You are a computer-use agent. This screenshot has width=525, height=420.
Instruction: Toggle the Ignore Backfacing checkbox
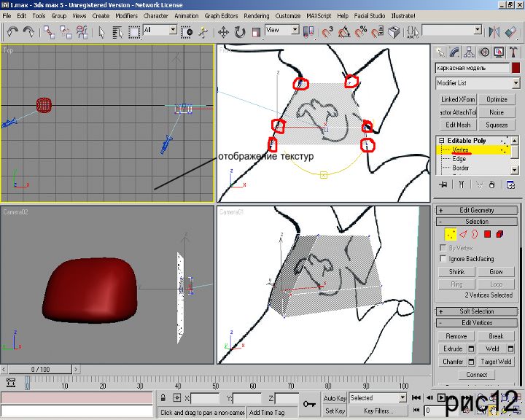click(x=443, y=259)
